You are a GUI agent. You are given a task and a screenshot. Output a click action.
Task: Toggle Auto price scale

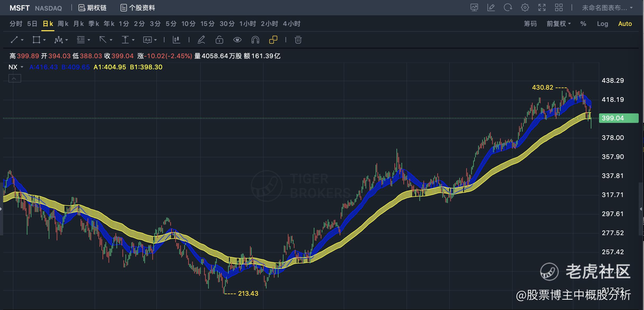pyautogui.click(x=625, y=24)
